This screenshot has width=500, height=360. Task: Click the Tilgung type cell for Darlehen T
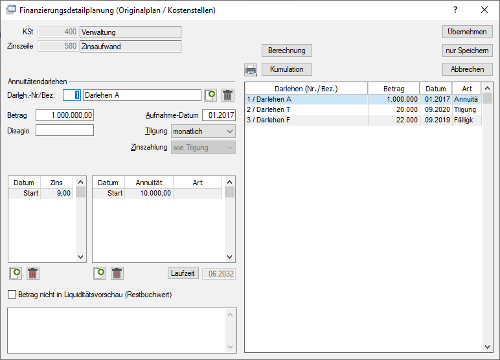(x=467, y=110)
